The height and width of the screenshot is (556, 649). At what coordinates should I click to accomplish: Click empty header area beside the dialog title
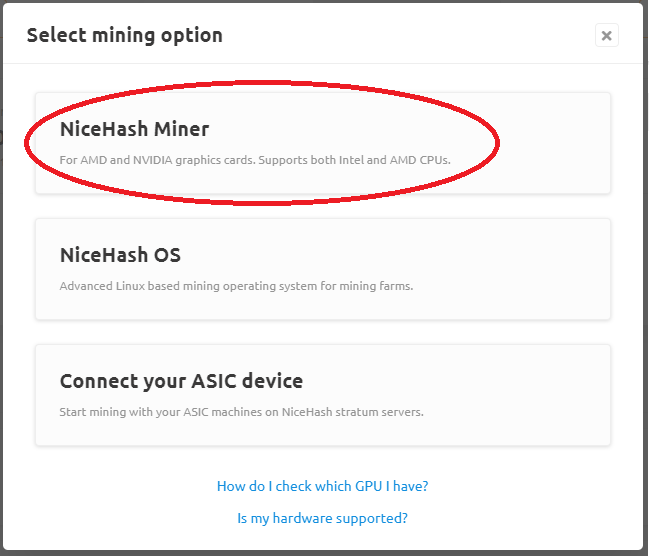(x=400, y=36)
